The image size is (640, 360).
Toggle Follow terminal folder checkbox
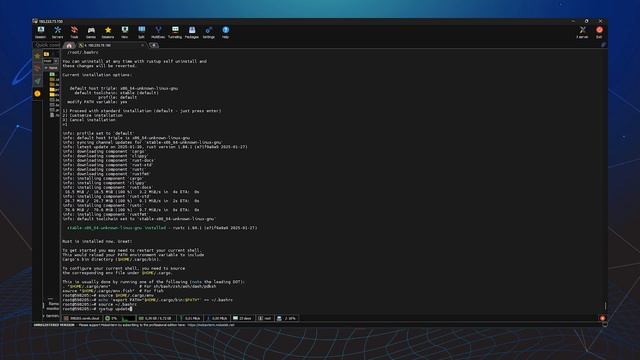click(51, 316)
